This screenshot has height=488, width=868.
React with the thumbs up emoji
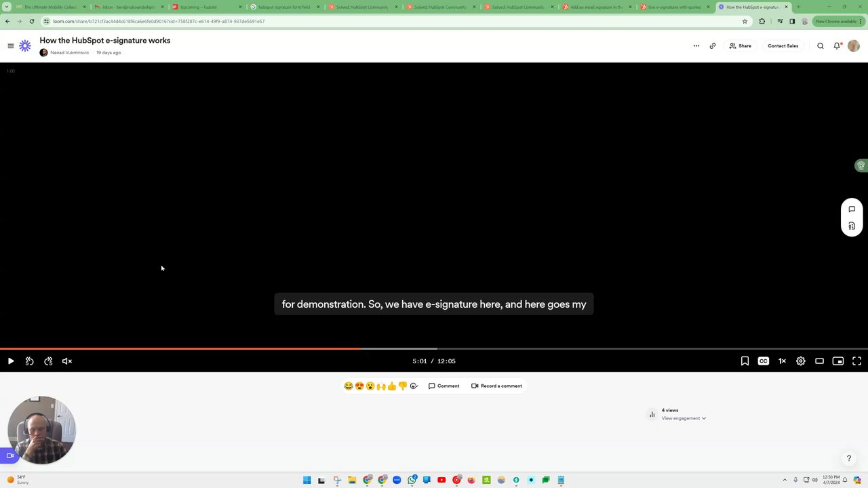click(x=392, y=386)
